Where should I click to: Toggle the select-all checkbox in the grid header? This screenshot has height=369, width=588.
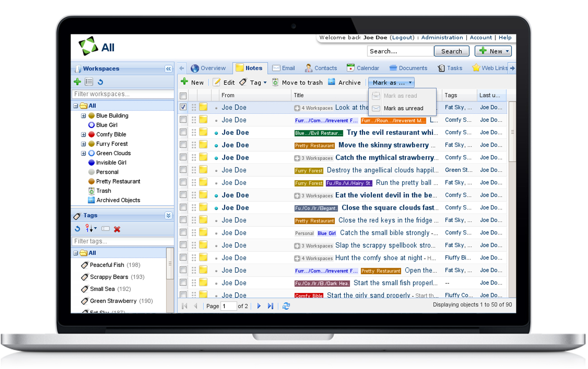(x=183, y=96)
